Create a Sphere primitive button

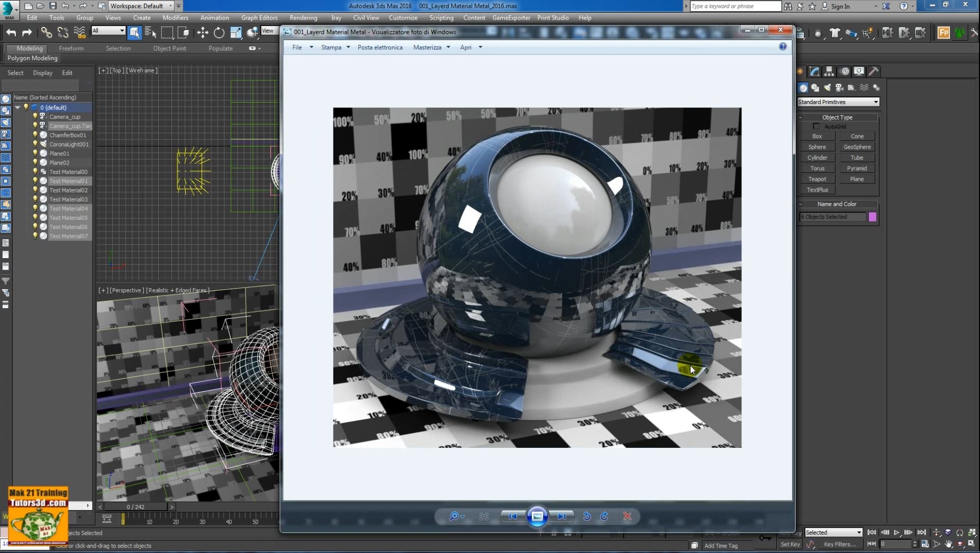[x=817, y=147]
